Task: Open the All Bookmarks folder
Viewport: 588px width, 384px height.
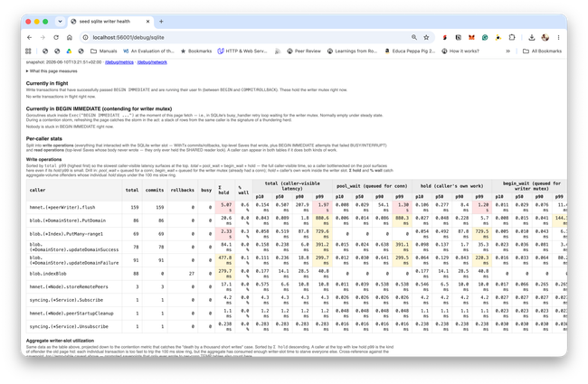Action: point(542,51)
